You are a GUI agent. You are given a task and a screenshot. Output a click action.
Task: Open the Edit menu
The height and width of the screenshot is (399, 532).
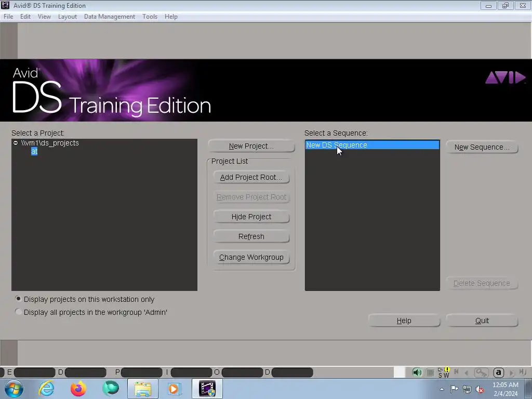(x=25, y=17)
